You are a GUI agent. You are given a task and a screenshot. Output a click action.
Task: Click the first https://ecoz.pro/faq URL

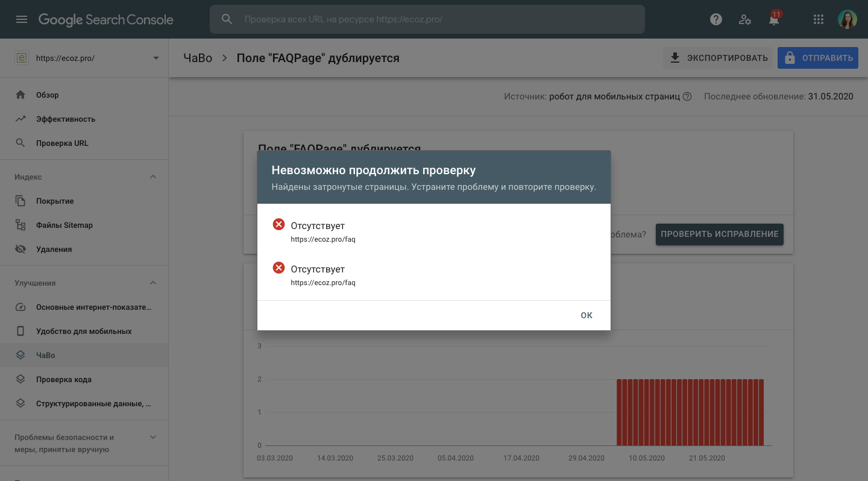[323, 239]
